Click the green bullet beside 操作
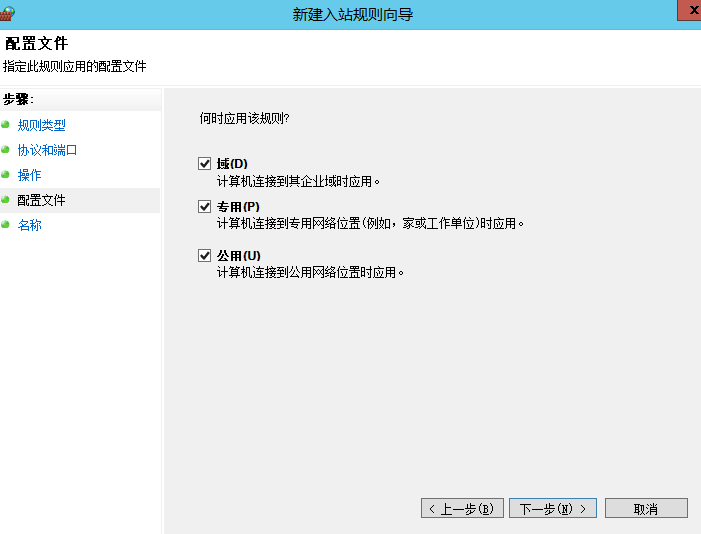The image size is (701, 534). (5, 174)
